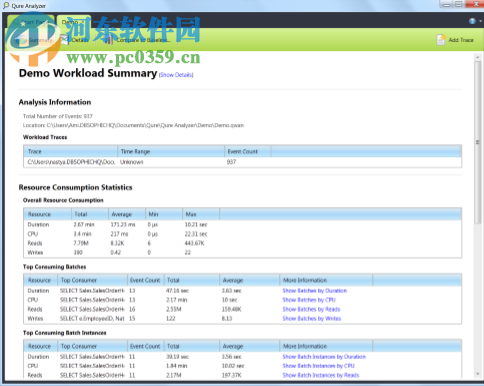This screenshot has width=484, height=386.
Task: Click Top Consumer header in Top Consuming Batches
Action: 92,280
